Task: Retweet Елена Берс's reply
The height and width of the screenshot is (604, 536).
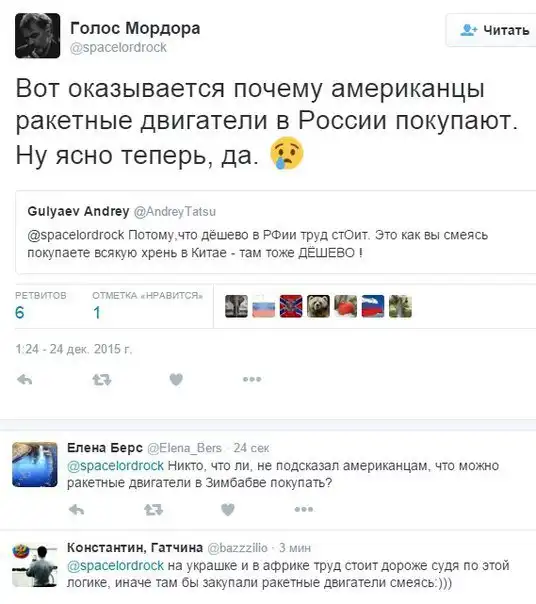Action: pyautogui.click(x=153, y=510)
